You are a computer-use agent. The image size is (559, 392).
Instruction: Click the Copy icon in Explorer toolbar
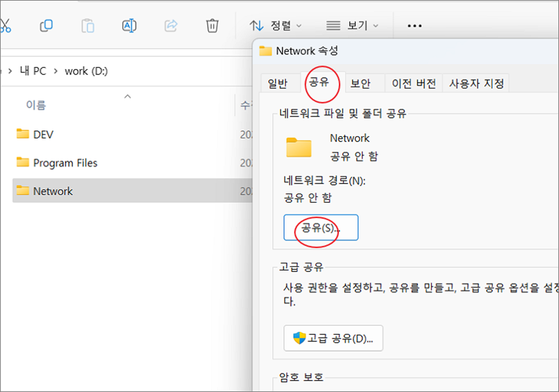click(46, 25)
